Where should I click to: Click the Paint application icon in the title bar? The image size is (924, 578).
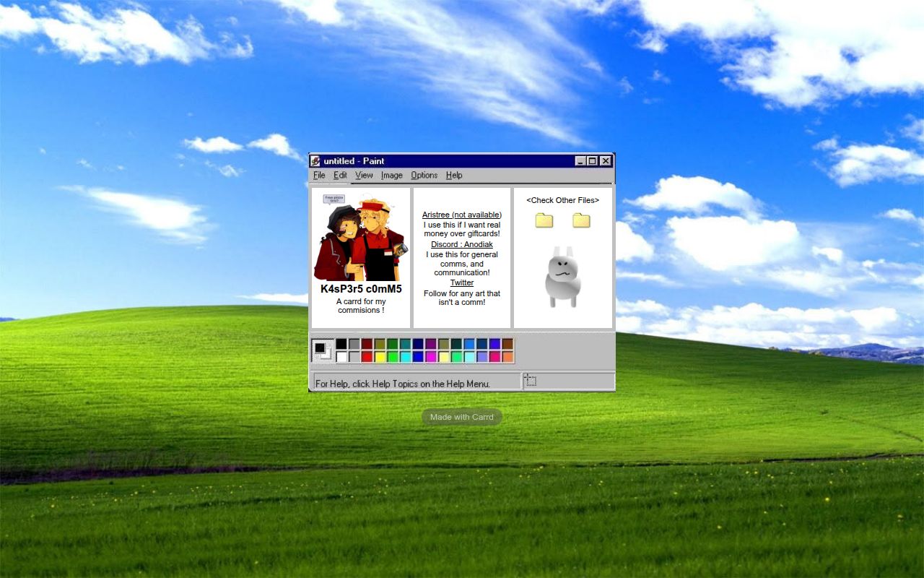[x=316, y=161]
